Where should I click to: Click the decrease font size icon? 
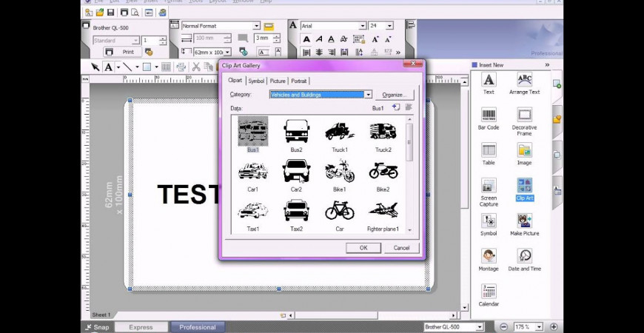coord(388,39)
